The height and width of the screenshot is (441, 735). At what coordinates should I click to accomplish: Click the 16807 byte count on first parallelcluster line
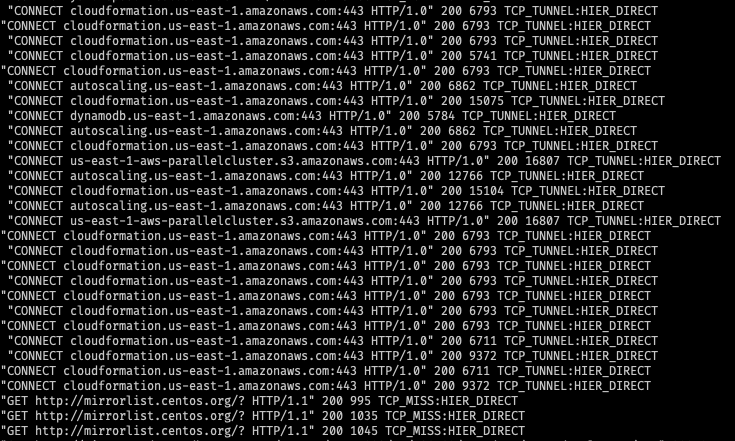542,161
